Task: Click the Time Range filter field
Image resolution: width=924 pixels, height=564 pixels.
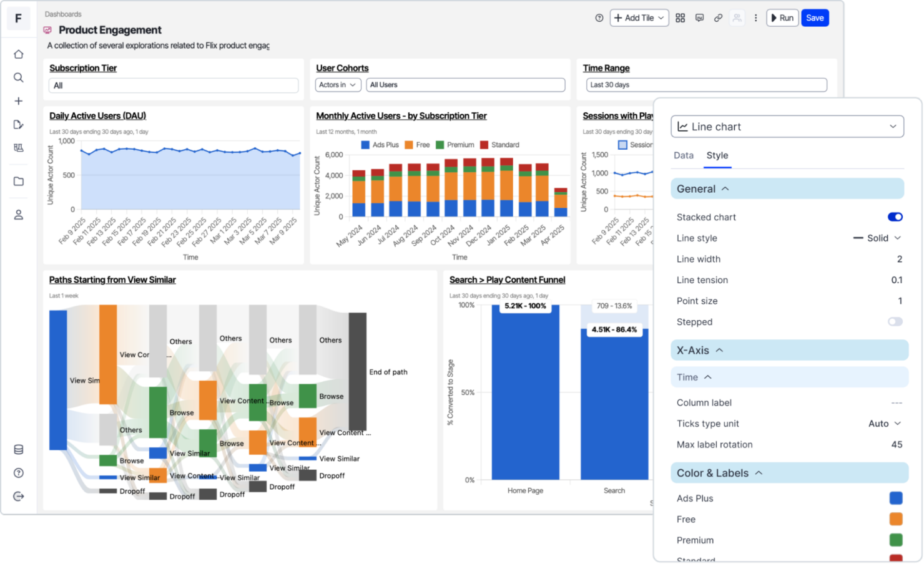Action: (705, 85)
